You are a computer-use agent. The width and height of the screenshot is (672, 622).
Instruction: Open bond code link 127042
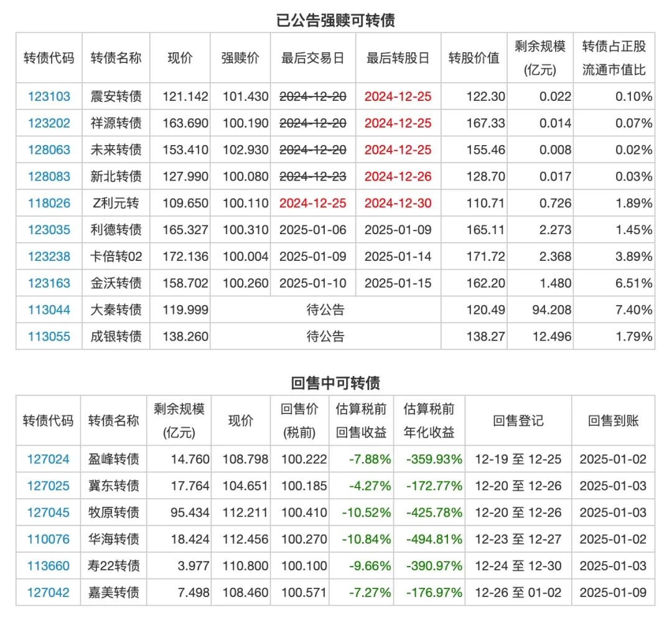click(x=48, y=592)
